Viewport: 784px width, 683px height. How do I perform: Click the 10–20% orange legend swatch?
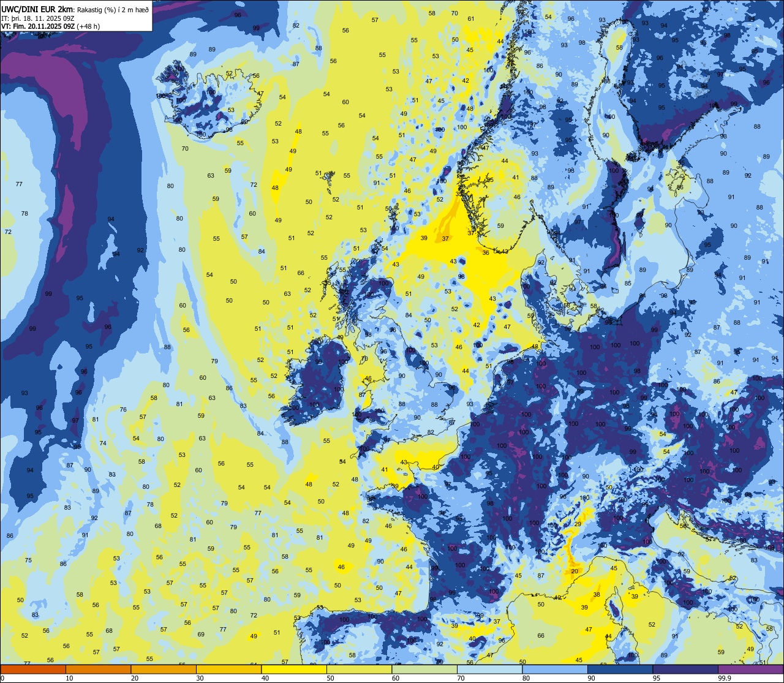tap(98, 670)
